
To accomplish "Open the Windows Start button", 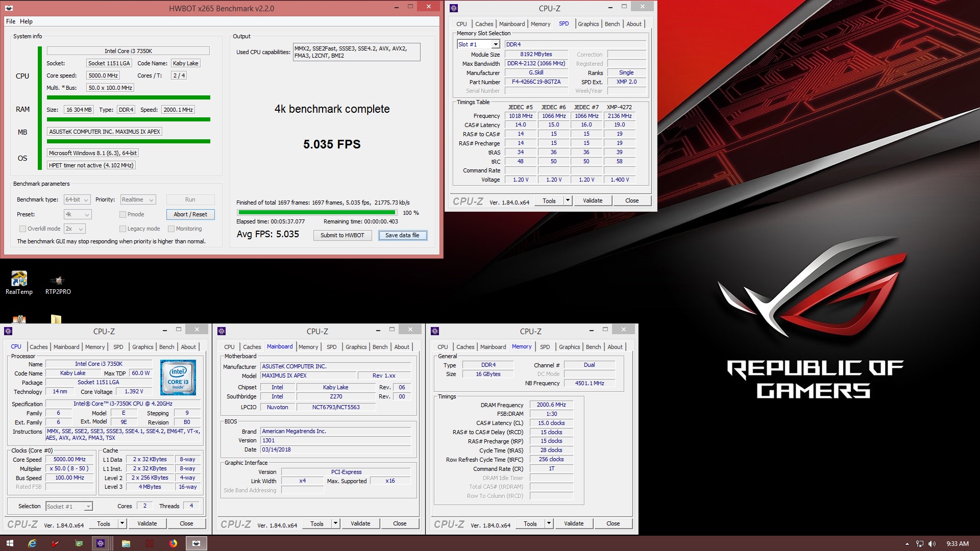I will click(x=10, y=543).
